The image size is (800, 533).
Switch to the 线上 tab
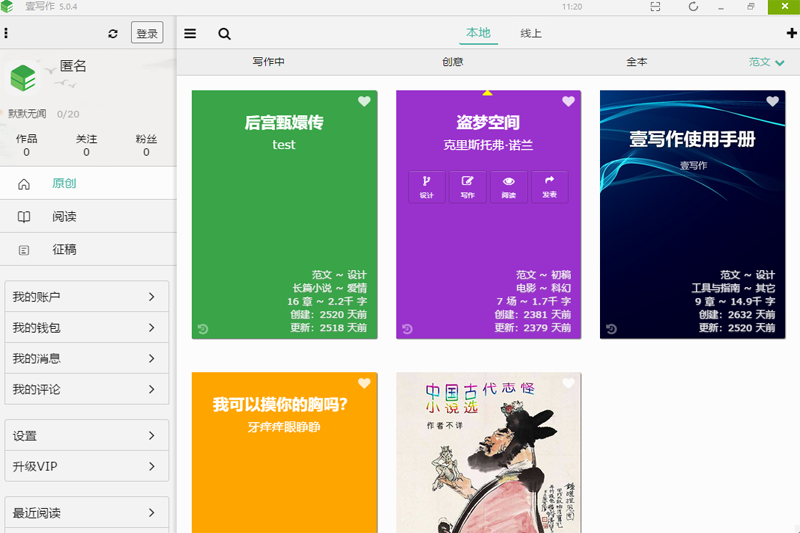pyautogui.click(x=531, y=34)
